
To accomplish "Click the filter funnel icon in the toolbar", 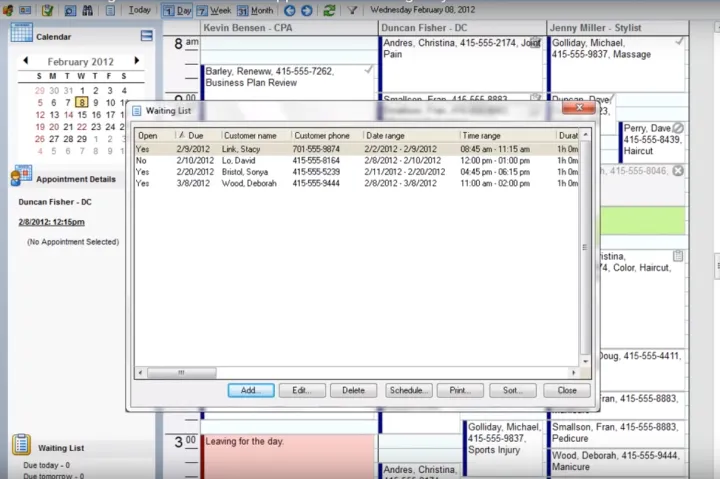I will click(352, 10).
